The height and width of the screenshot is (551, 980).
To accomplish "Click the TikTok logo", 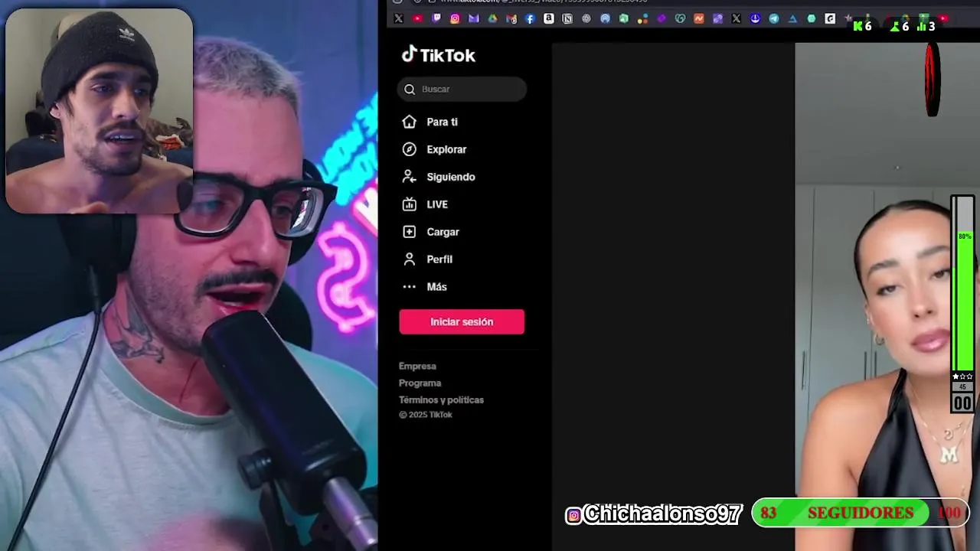I will pyautogui.click(x=439, y=54).
